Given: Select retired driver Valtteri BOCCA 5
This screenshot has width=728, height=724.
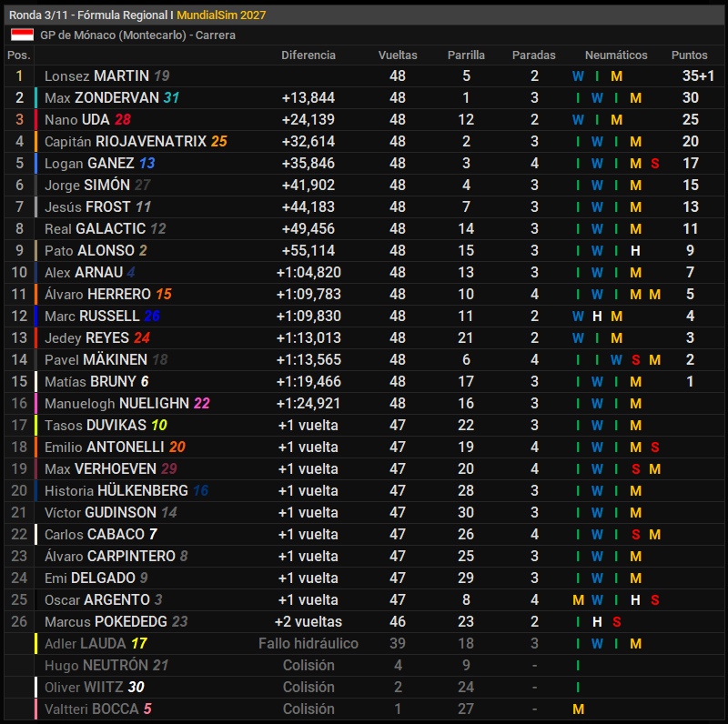Looking at the screenshot, I should pyautogui.click(x=98, y=709).
